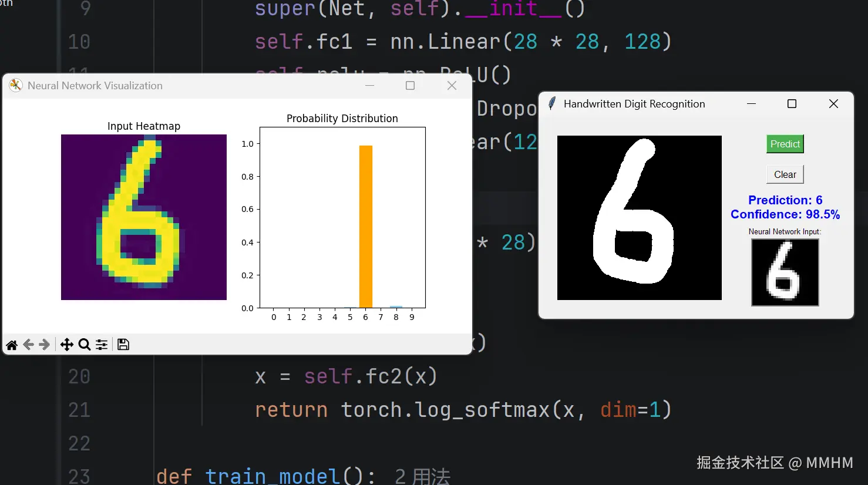This screenshot has height=485, width=868.
Task: Close the Neural Network Visualization window
Action: [x=452, y=86]
